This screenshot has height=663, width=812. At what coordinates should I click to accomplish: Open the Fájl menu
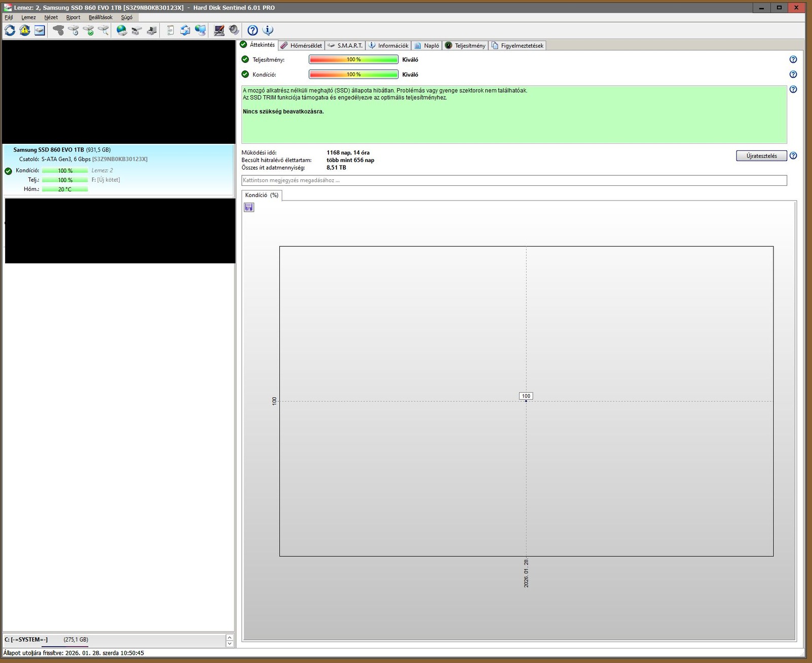(x=9, y=17)
